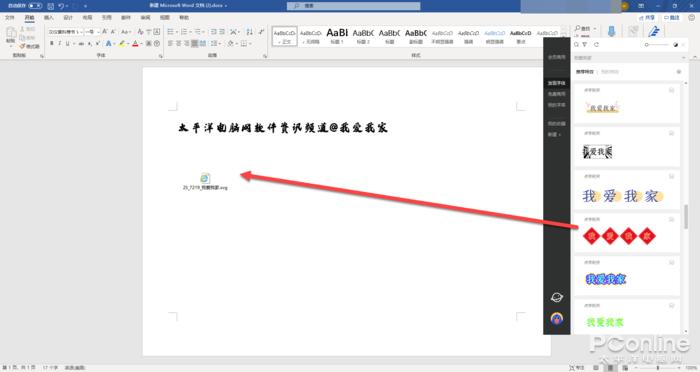Open the File menu
The width and height of the screenshot is (700, 372).
(x=10, y=17)
